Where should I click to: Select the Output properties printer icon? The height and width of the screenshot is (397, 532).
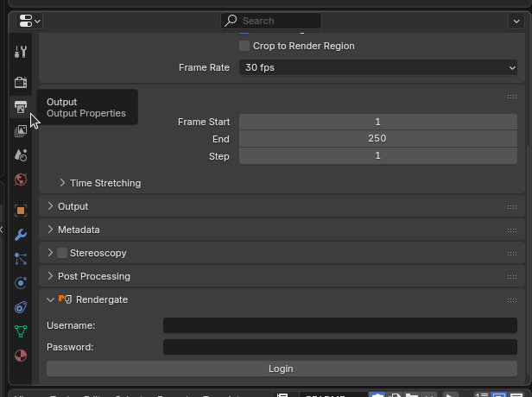(21, 107)
